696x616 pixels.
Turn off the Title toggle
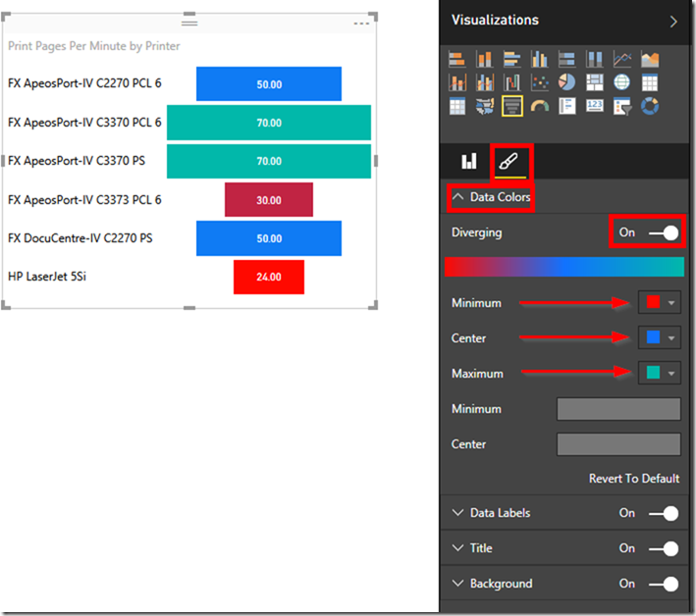click(664, 548)
